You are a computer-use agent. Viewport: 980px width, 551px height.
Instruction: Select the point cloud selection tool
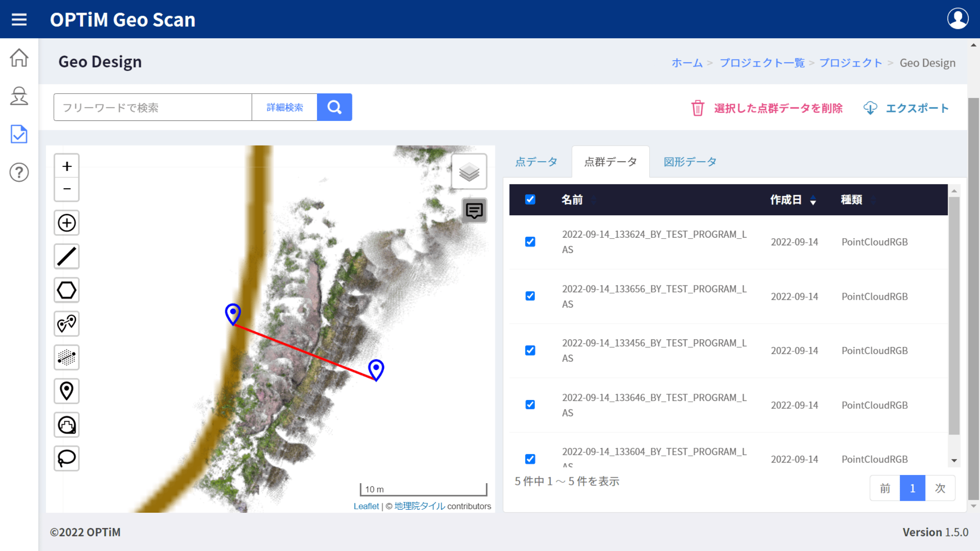point(67,357)
